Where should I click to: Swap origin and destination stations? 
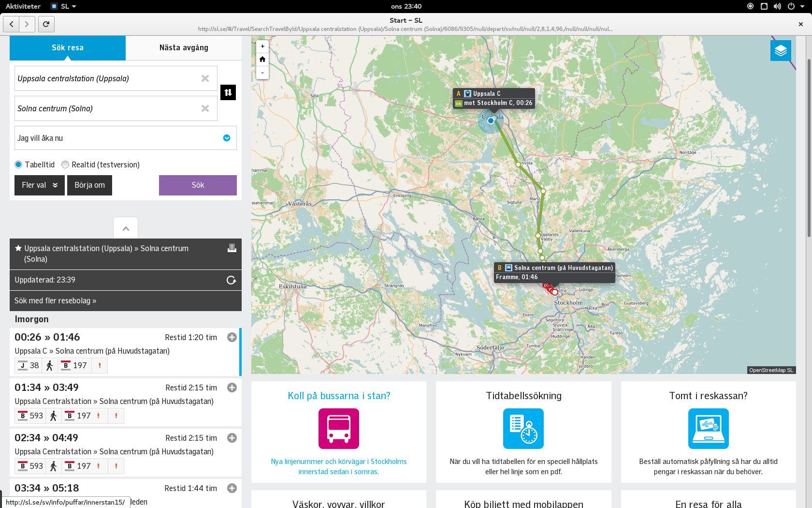228,92
